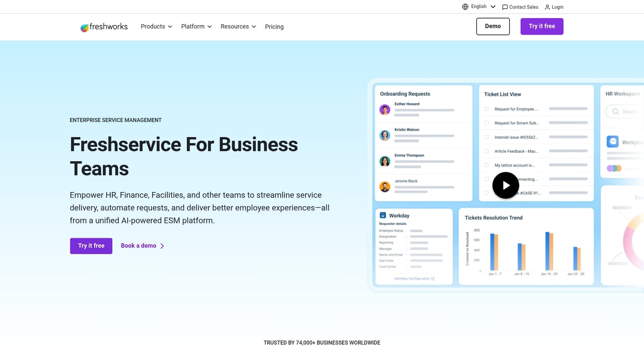Click the Login person icon
This screenshot has width=644, height=362.
tap(547, 7)
